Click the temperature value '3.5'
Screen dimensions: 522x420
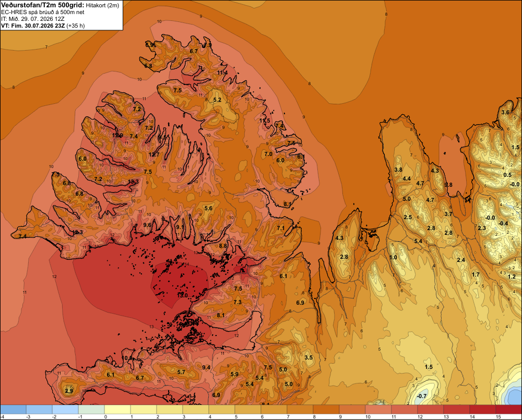pos(309,357)
